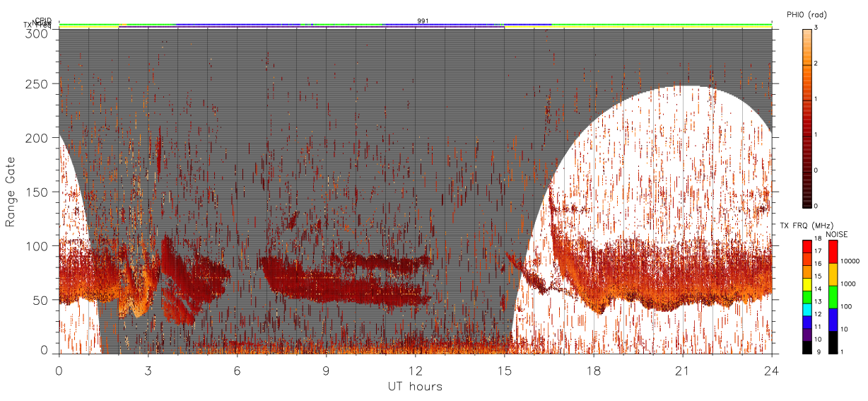Screen dimensions: 868x401
Task: Click the black 9-10 MHz frequency swatch
Action: tap(807, 347)
